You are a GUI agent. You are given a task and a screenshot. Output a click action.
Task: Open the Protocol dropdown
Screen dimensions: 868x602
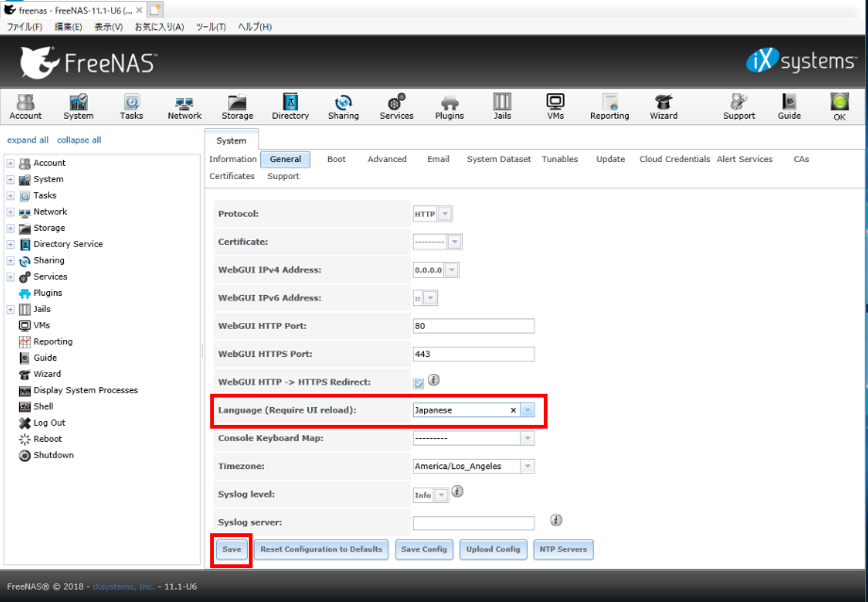point(446,214)
